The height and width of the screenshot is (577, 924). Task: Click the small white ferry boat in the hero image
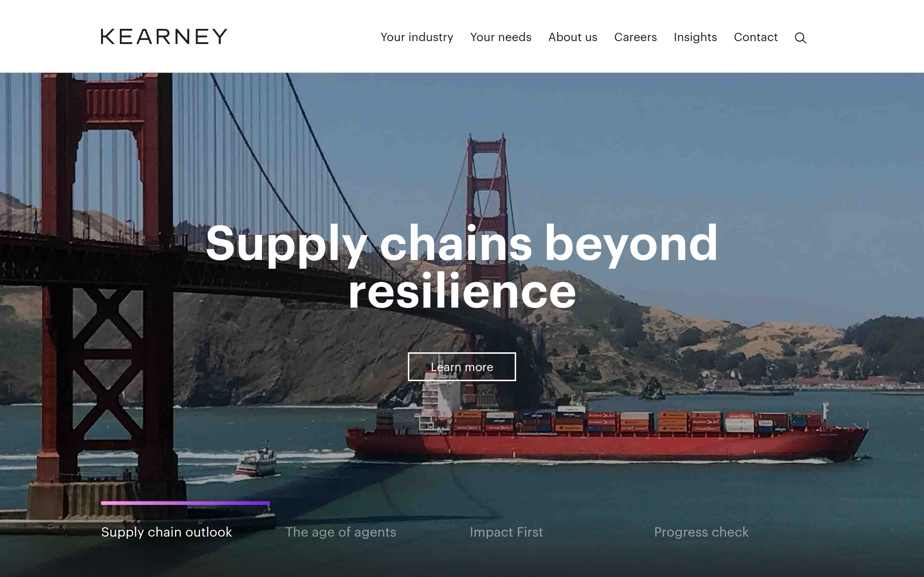[x=257, y=462]
